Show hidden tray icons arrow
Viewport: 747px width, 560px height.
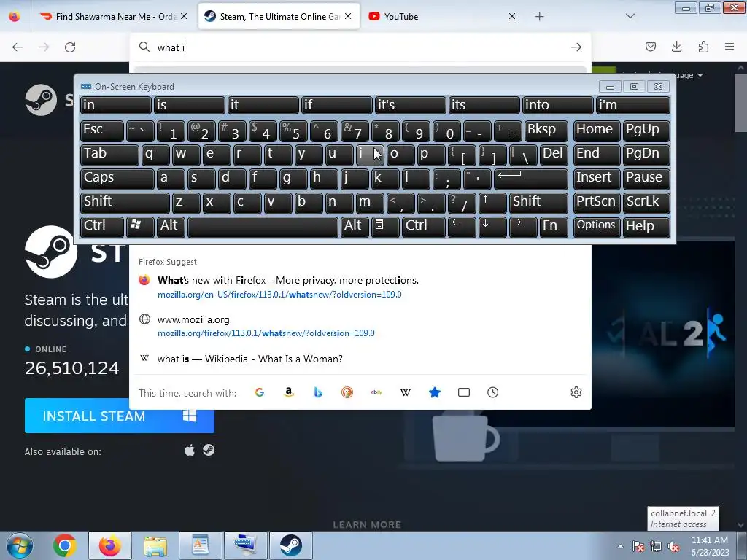pyautogui.click(x=620, y=546)
